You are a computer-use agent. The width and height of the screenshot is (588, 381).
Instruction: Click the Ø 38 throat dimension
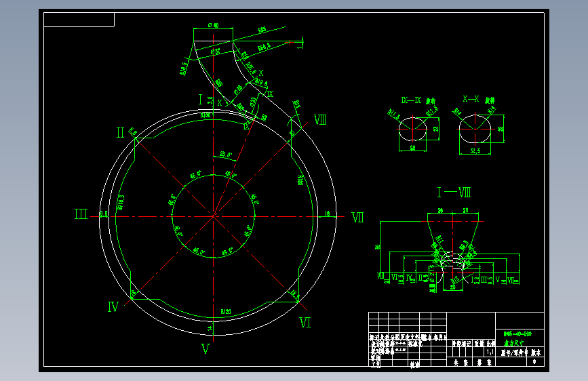click(x=238, y=90)
